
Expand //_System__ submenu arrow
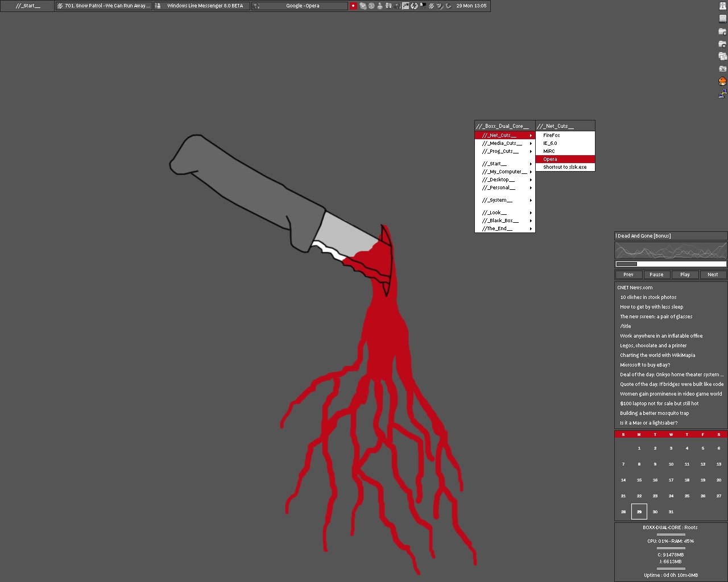pyautogui.click(x=531, y=200)
